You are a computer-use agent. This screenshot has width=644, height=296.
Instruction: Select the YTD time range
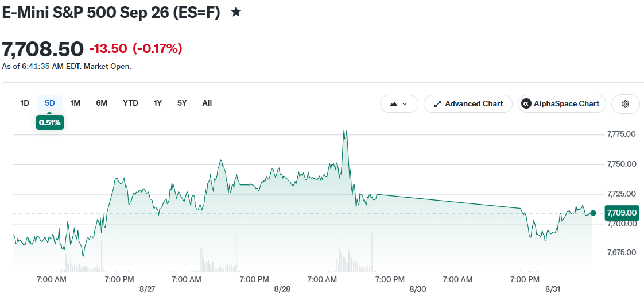(x=131, y=103)
